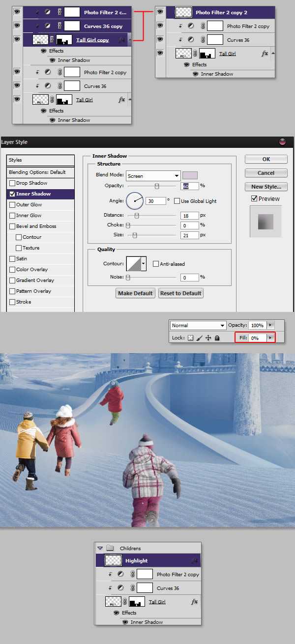Open the Contour picker dropdown arrow
The image size is (295, 644).
144,264
